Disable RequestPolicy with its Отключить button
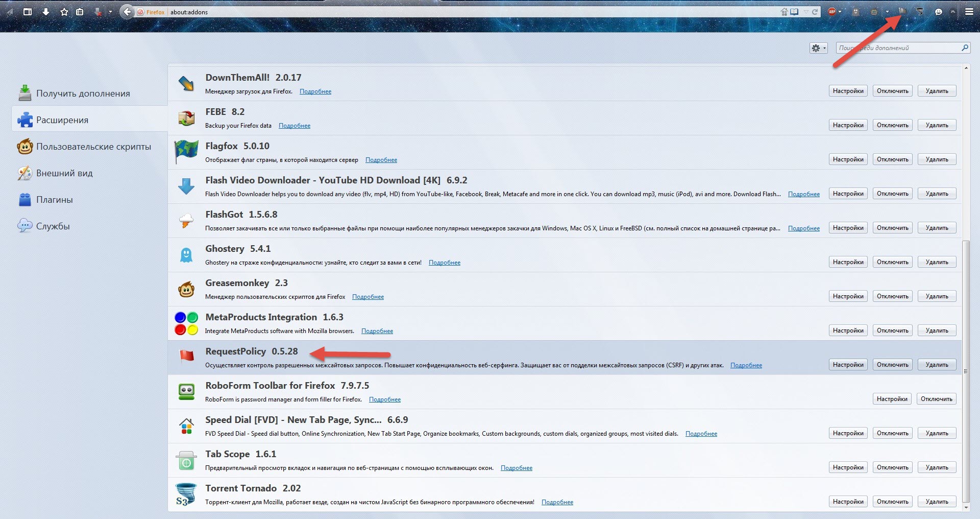 [892, 365]
